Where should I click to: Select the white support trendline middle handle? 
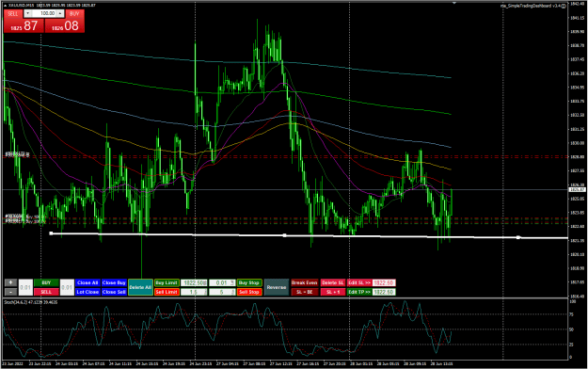coord(285,235)
